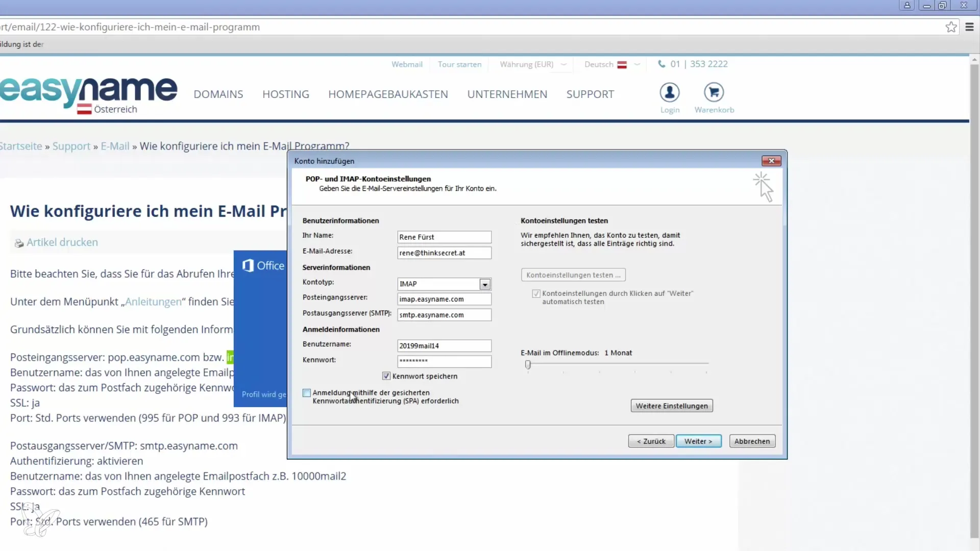Go to Support breadcrumb link

coord(71,146)
